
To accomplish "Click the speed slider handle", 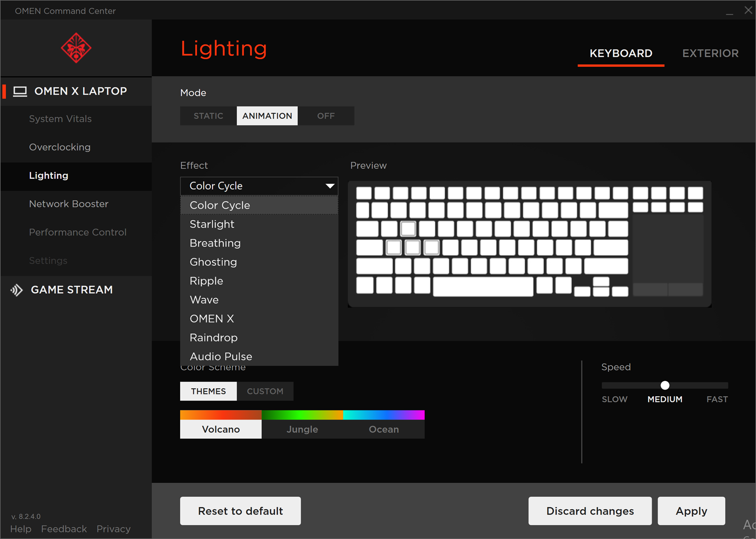I will tap(665, 385).
